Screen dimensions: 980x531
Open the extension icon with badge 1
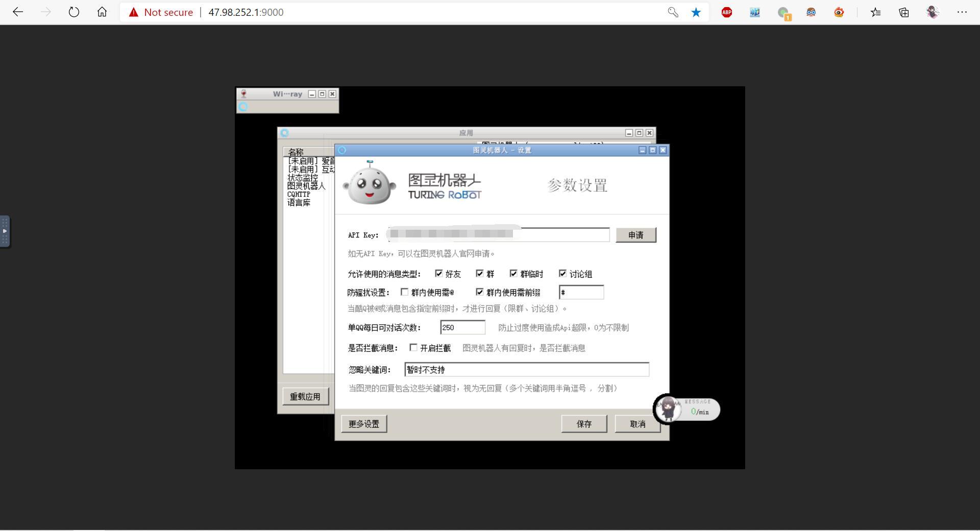[783, 13]
